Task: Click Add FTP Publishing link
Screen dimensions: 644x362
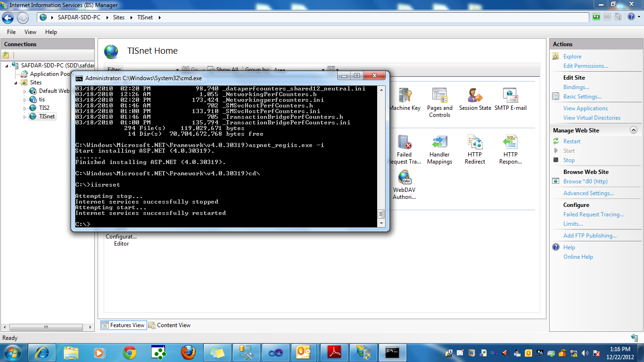Action: tap(590, 236)
